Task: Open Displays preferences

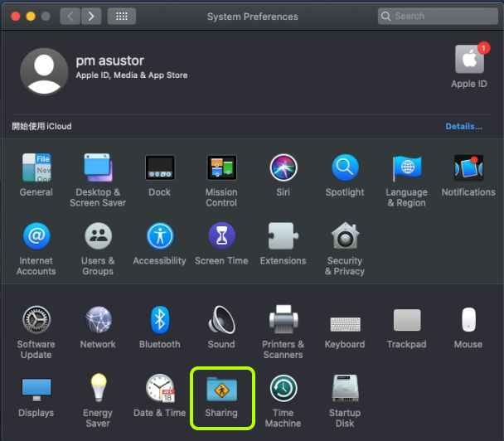Action: (x=36, y=389)
